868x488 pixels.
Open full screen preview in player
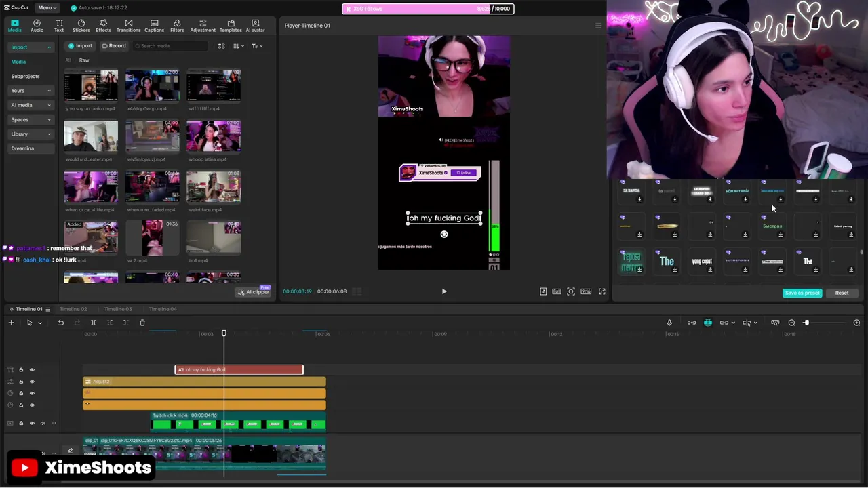coord(601,291)
